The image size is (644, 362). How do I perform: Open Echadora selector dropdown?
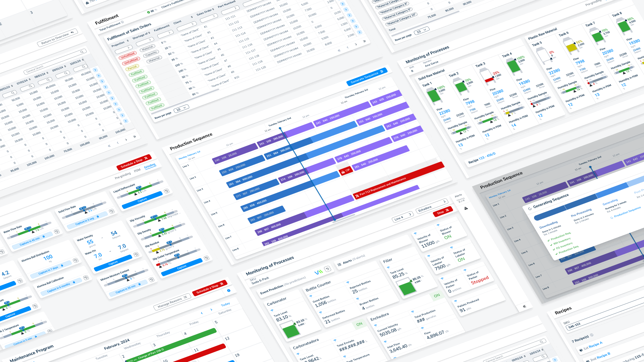click(x=432, y=206)
